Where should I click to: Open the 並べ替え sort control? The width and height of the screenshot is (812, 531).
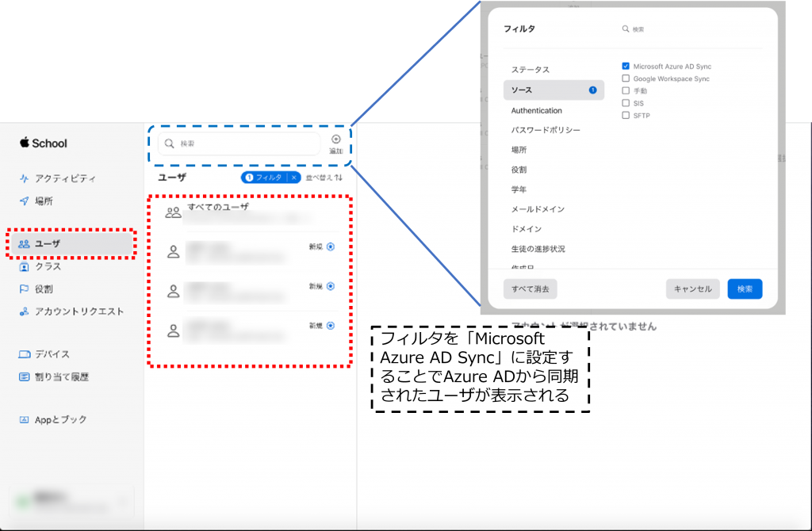coord(324,178)
